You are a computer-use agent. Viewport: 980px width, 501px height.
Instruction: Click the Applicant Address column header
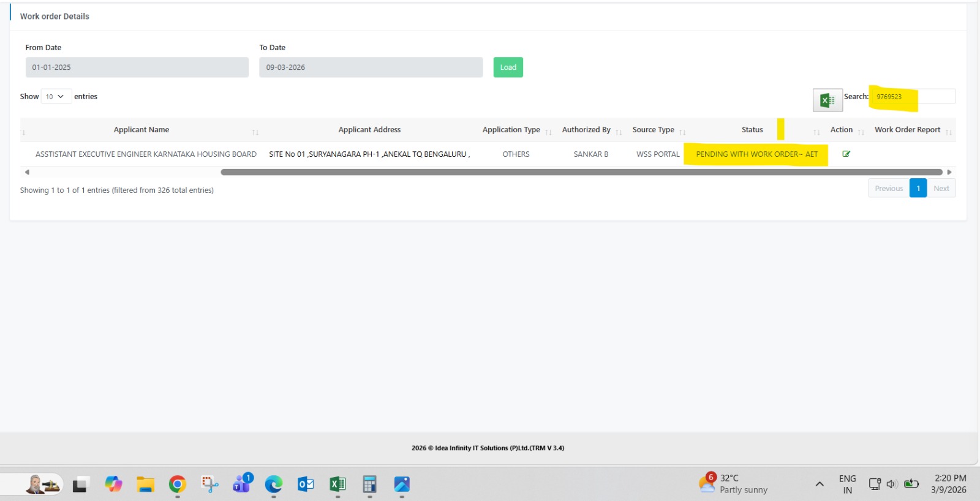[369, 130]
